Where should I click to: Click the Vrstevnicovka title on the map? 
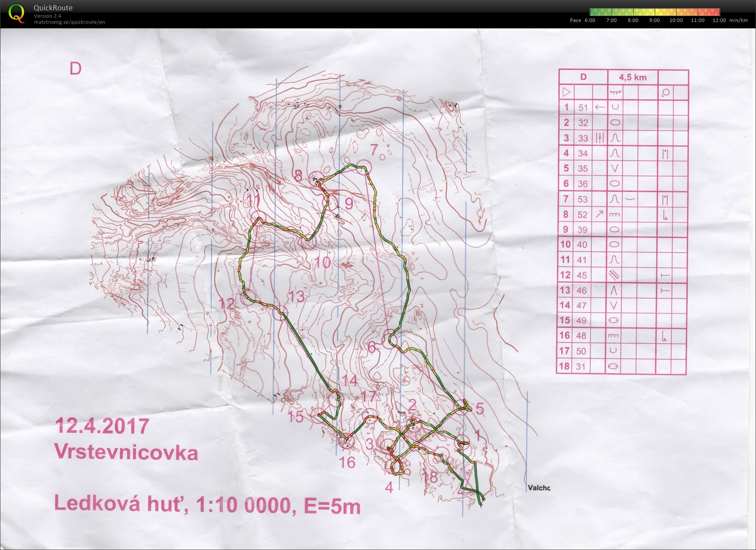click(126, 453)
